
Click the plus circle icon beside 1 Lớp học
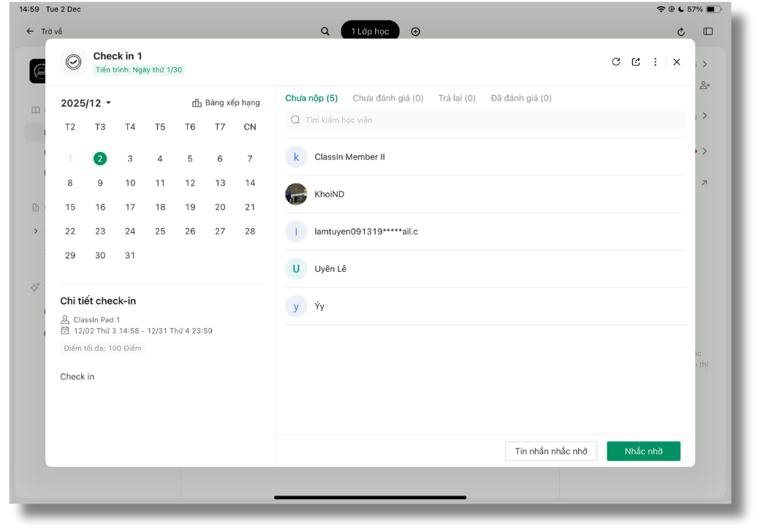(416, 31)
